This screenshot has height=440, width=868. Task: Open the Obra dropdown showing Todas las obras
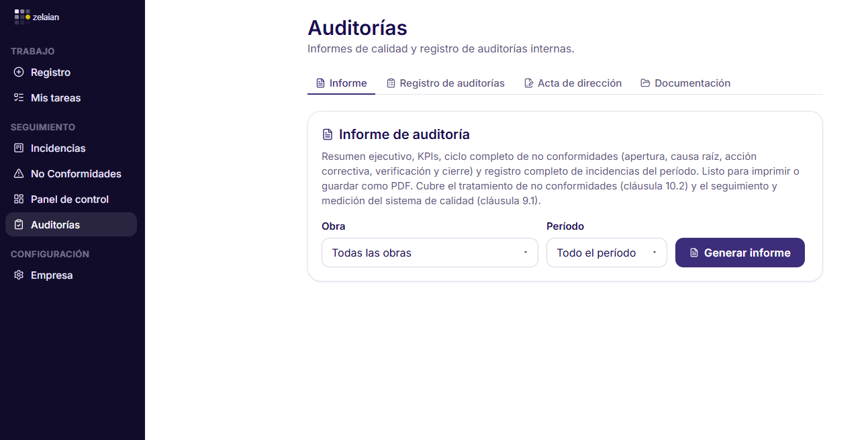click(430, 253)
